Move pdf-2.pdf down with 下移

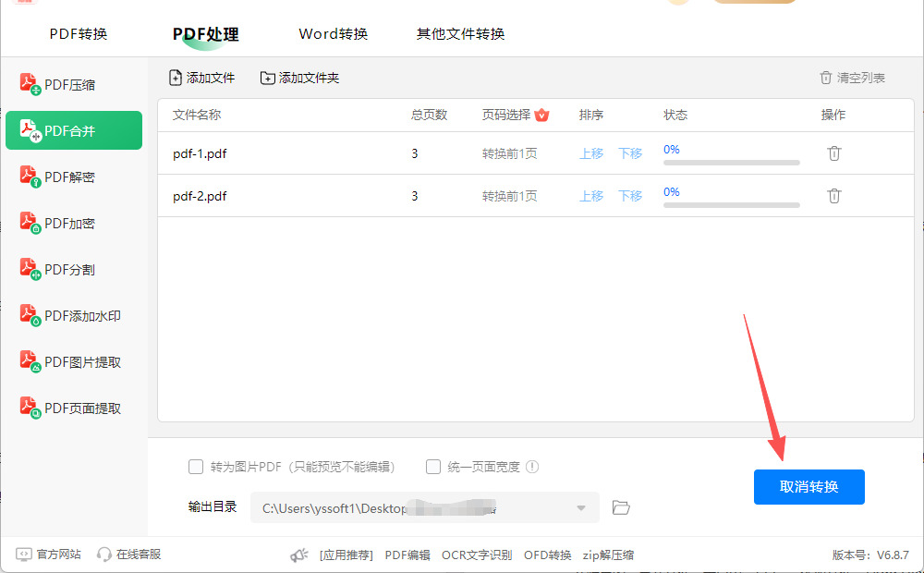point(630,196)
